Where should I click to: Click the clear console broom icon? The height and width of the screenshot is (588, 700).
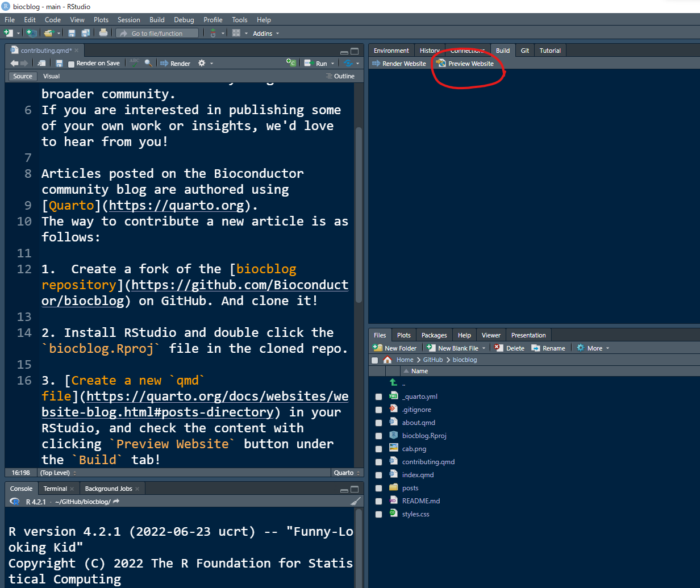(355, 502)
